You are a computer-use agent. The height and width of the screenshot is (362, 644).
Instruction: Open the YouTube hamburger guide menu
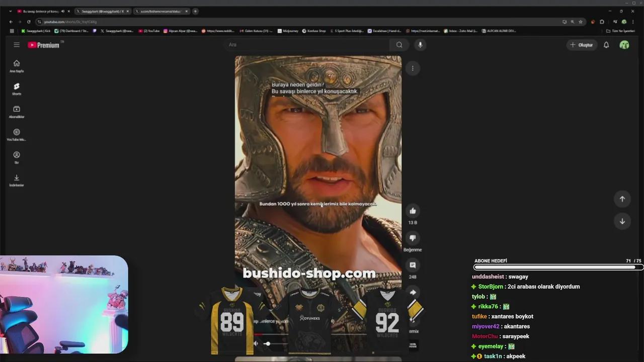17,45
